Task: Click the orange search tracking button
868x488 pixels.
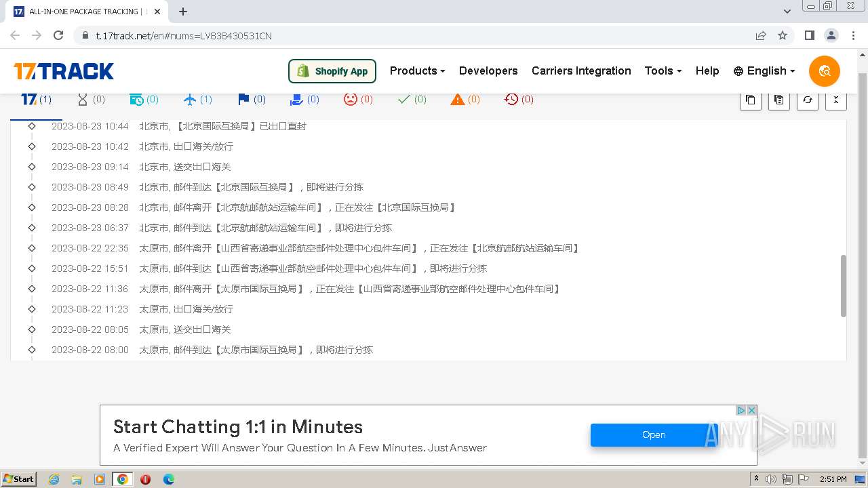Action: (825, 70)
